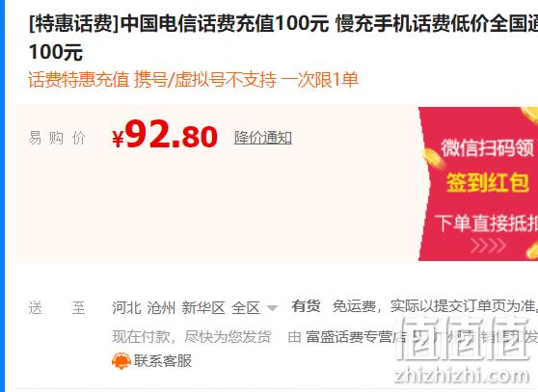Image resolution: width=538 pixels, height=392 pixels.
Task: Click the gold coin at banner bottom corner
Action: click(x=532, y=250)
